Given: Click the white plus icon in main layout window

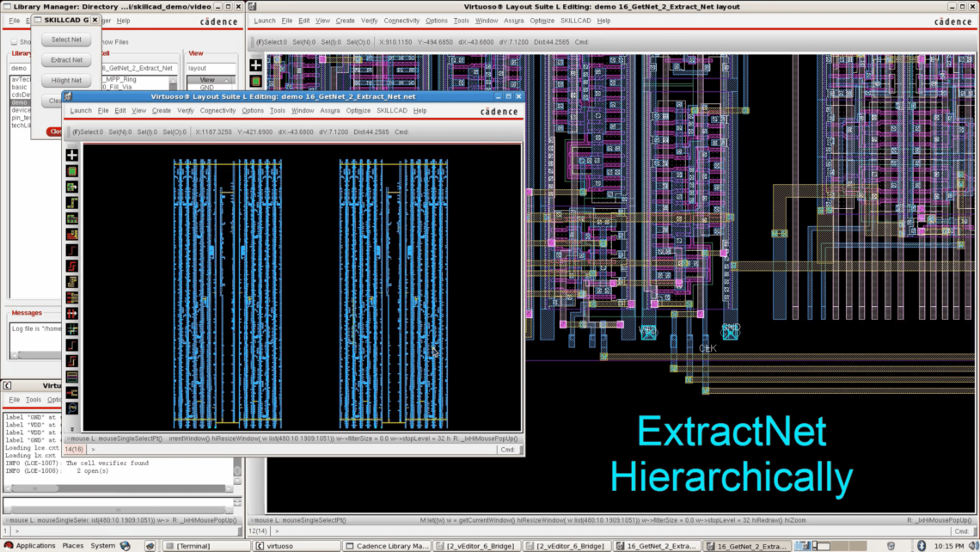Looking at the screenshot, I should (x=255, y=64).
